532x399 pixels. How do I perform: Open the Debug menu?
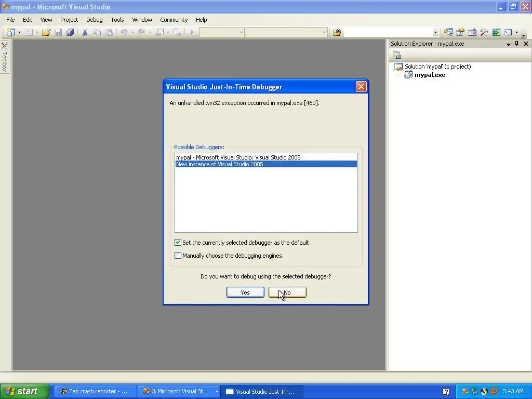(95, 20)
